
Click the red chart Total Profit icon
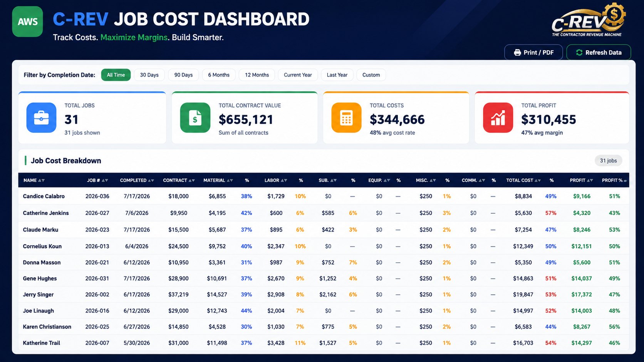pos(498,118)
